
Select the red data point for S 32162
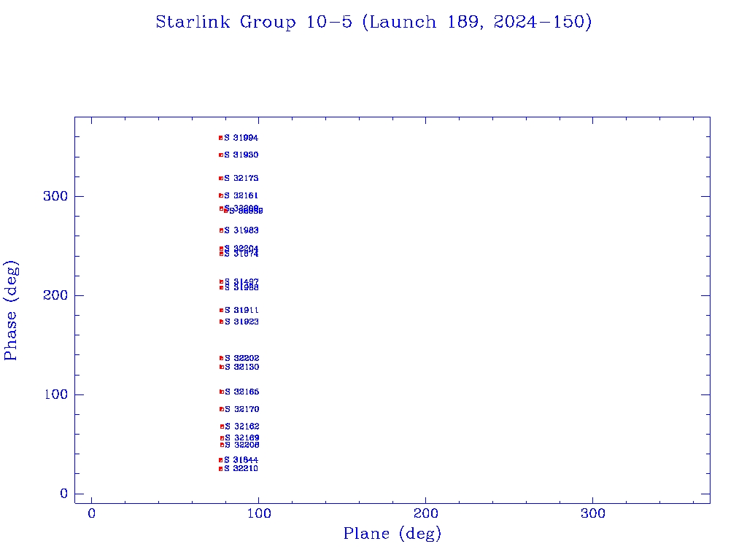coord(222,427)
